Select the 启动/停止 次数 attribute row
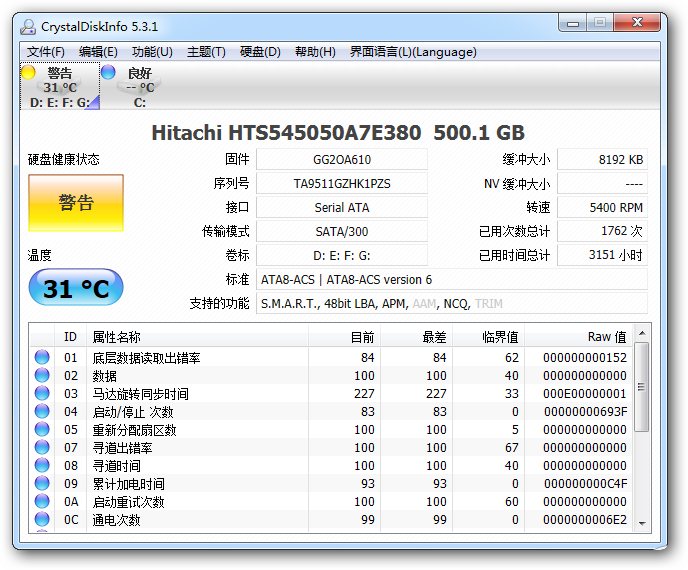688x570 pixels. point(332,411)
